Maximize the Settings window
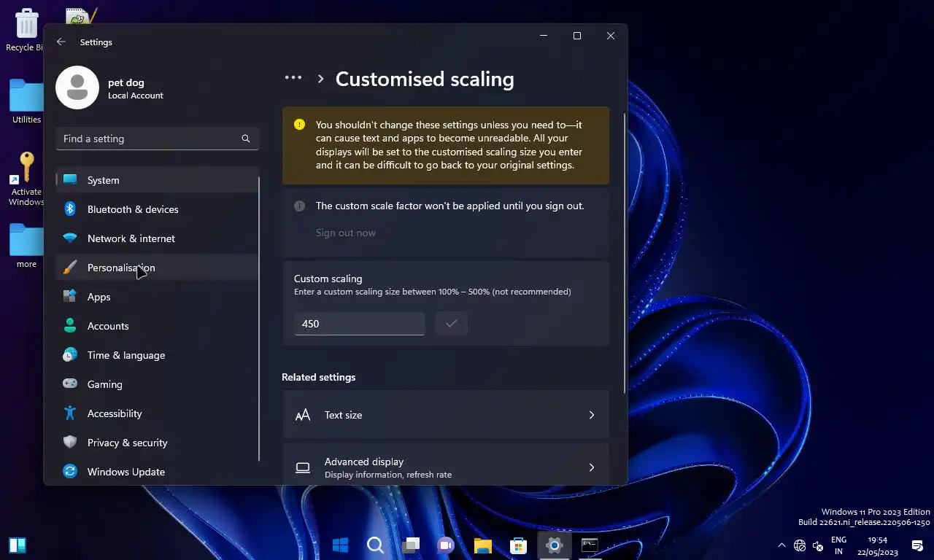The image size is (934, 560). pos(577,36)
